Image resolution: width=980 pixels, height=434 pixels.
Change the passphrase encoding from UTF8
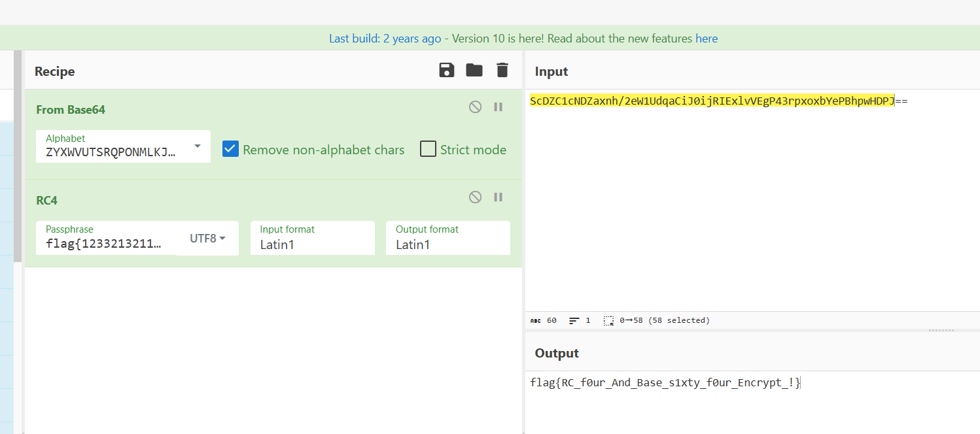point(208,239)
